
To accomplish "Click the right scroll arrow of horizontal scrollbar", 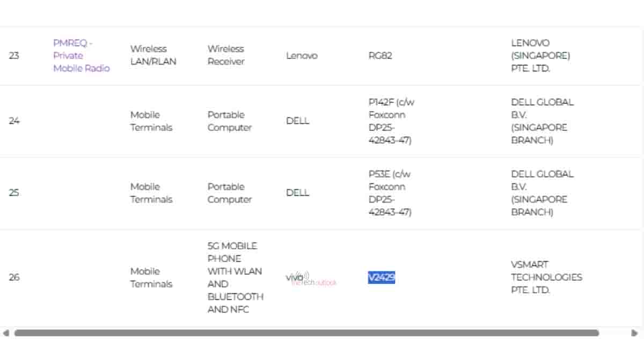I will click(x=634, y=333).
